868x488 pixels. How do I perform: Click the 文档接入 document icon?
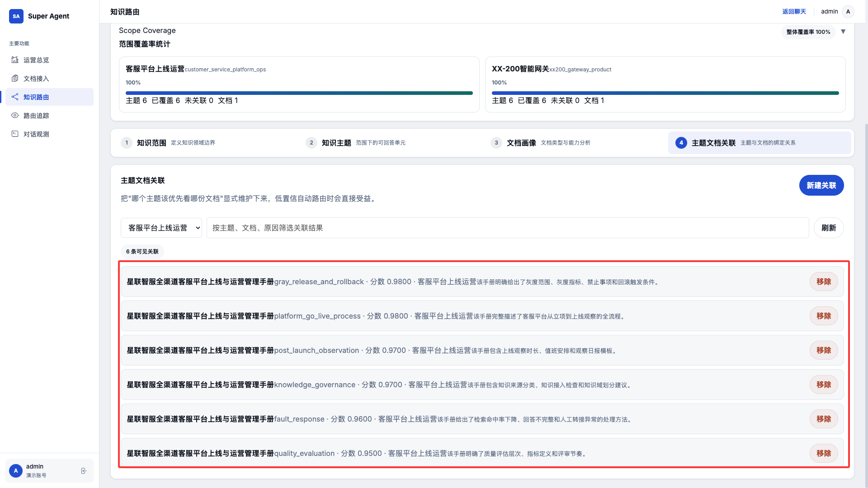(15, 78)
